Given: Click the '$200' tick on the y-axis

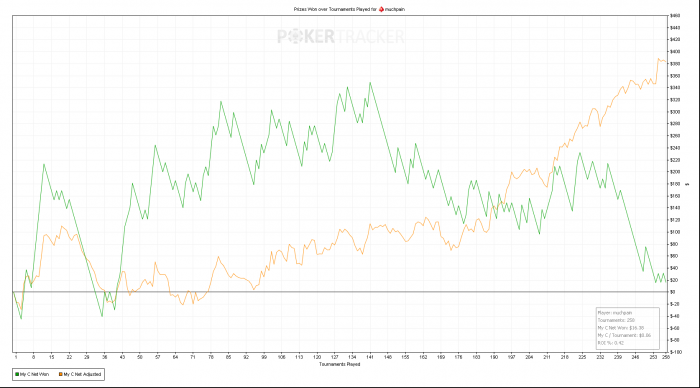Looking at the screenshot, I should pos(675,172).
